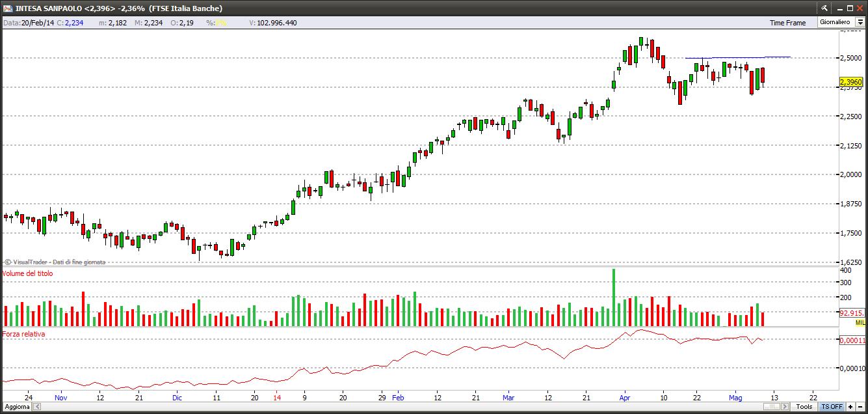Click the M: 2,234 high value
The image size is (868, 414).
click(148, 23)
